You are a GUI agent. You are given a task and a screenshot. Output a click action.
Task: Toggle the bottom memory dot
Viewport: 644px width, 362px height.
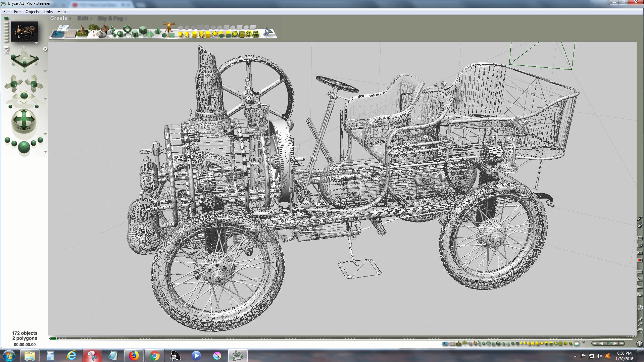click(x=6, y=41)
